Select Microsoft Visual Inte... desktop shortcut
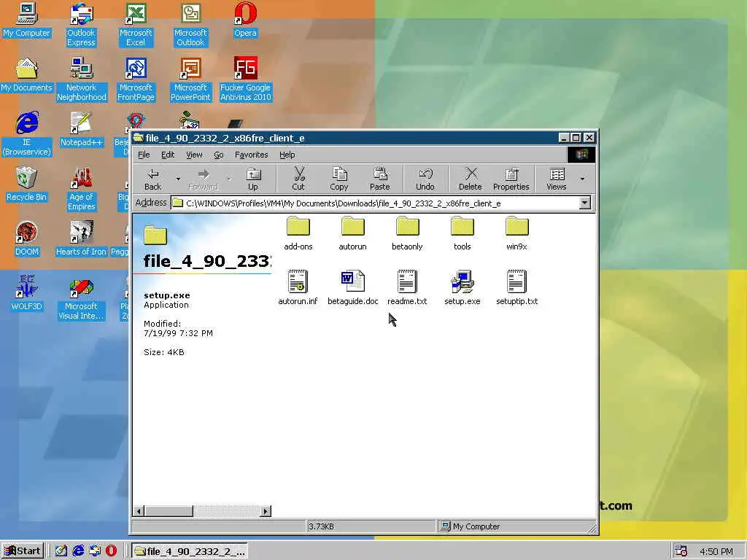This screenshot has width=747, height=560. click(x=82, y=298)
